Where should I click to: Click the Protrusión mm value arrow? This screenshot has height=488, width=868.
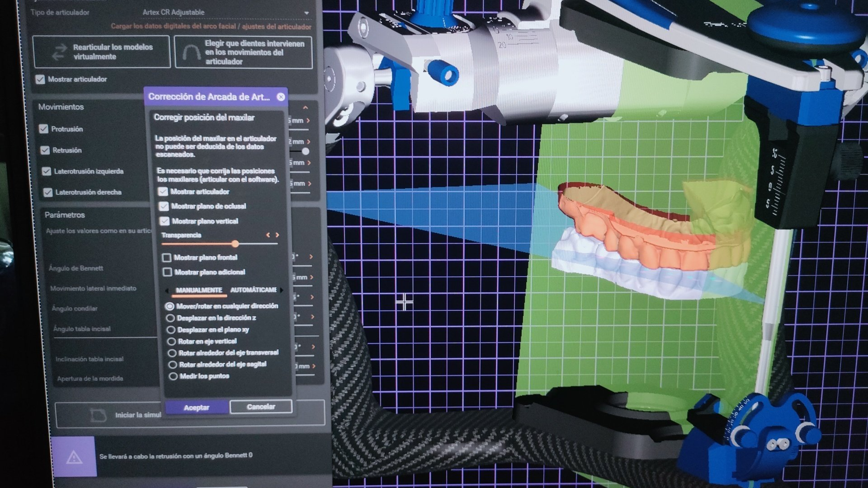(x=308, y=121)
